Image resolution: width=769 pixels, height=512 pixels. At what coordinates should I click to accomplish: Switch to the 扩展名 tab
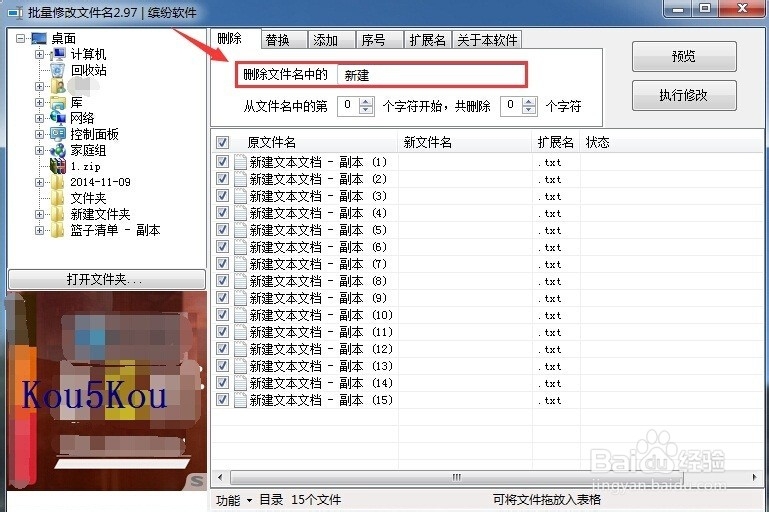(428, 40)
